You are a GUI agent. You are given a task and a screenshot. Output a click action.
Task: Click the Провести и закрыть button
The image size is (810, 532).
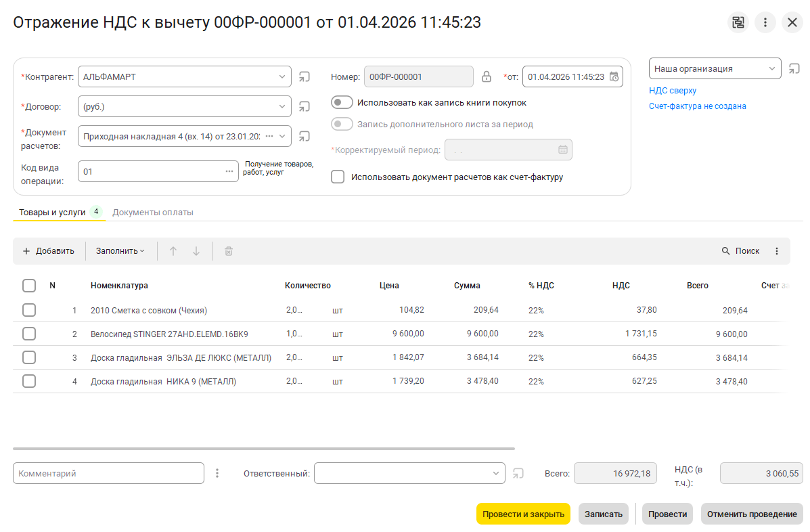click(x=523, y=514)
